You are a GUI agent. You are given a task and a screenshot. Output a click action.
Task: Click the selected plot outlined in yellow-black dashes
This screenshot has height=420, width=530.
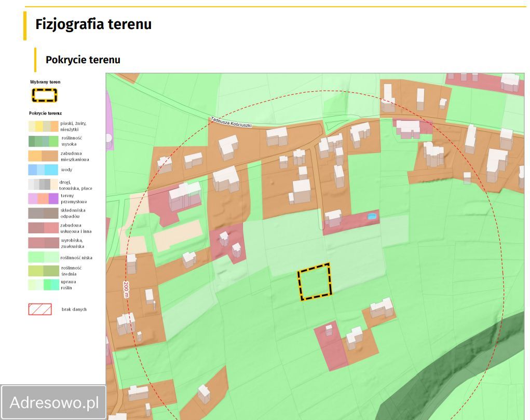coord(315,282)
